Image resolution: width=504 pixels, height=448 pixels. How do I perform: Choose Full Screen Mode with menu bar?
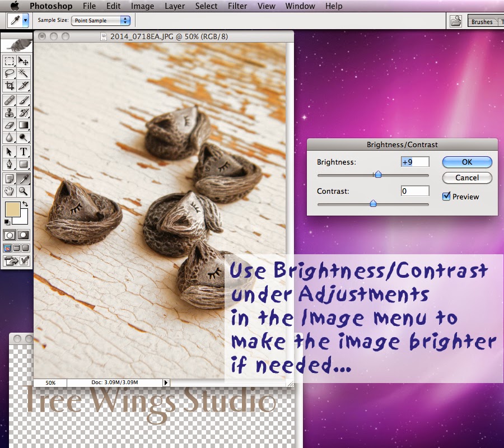pos(16,248)
